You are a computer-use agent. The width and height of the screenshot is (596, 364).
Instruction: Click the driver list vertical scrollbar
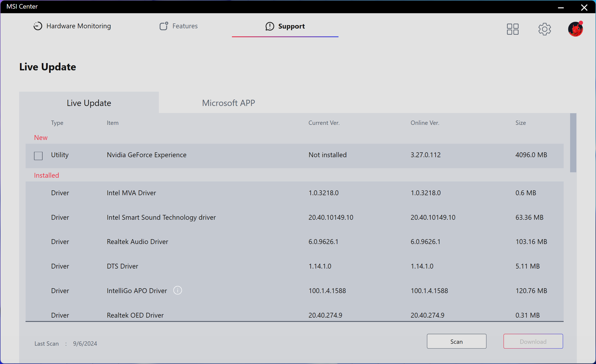[573, 143]
